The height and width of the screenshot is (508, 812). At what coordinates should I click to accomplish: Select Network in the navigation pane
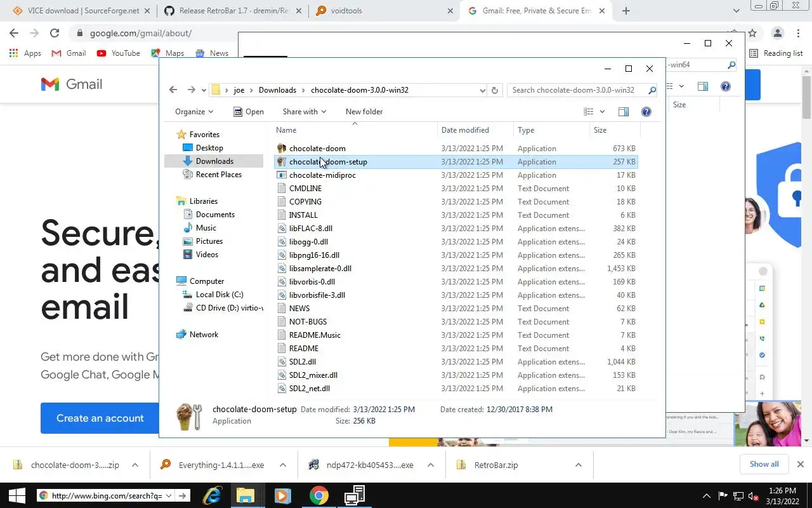pos(204,334)
